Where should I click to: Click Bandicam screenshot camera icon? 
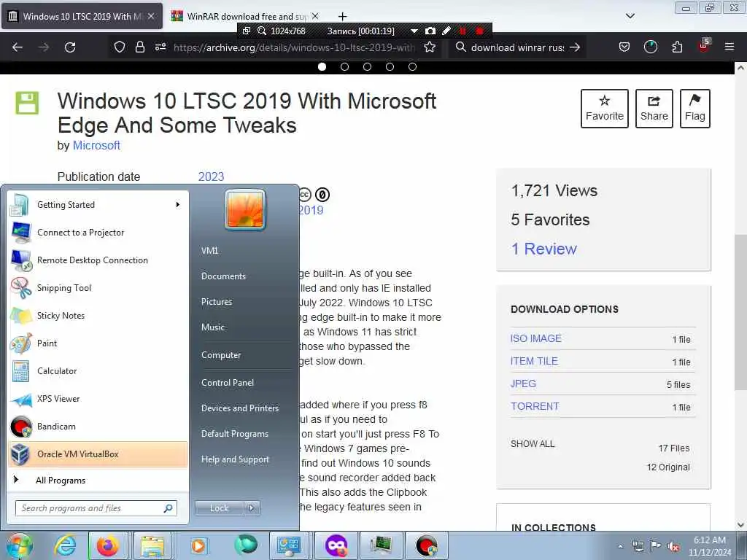430,31
